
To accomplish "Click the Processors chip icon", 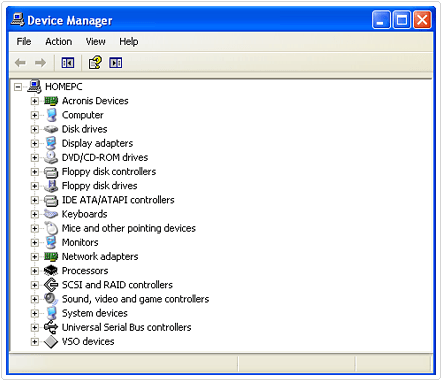I will coord(51,271).
